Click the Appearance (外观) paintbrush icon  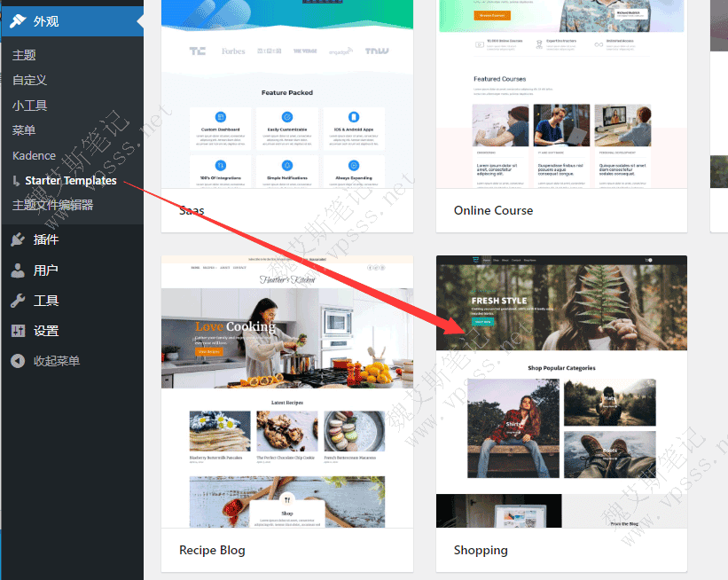point(18,21)
